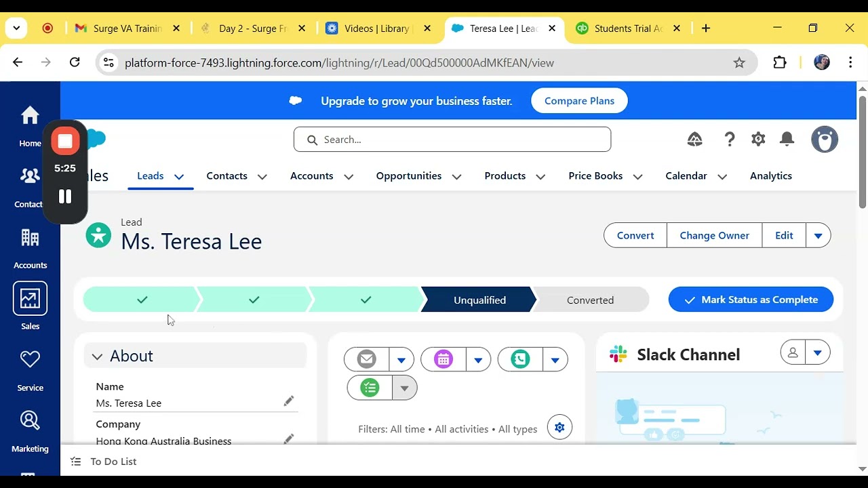Switch to the Day 2 - Surge browser tab

pyautogui.click(x=252, y=28)
